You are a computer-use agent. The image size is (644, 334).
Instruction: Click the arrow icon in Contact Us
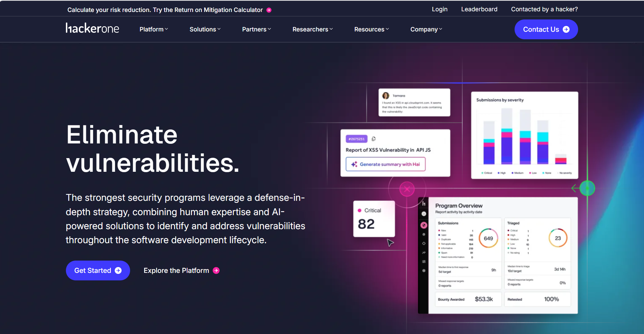(566, 29)
